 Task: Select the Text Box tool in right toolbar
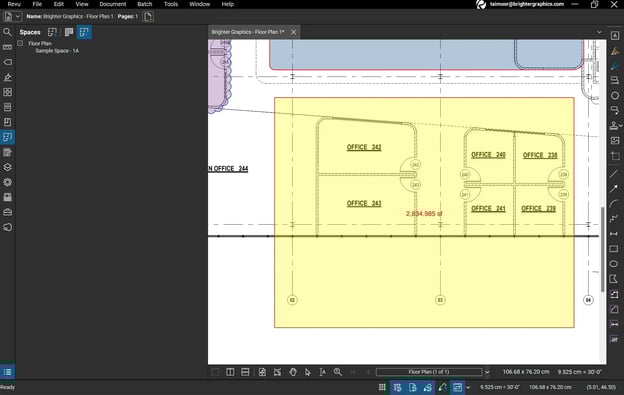(615, 36)
